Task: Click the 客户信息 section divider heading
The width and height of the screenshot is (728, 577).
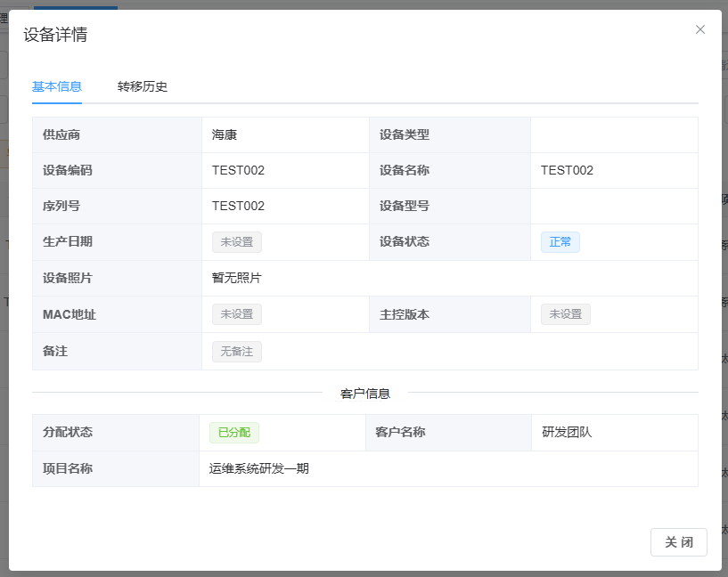Action: pos(365,393)
